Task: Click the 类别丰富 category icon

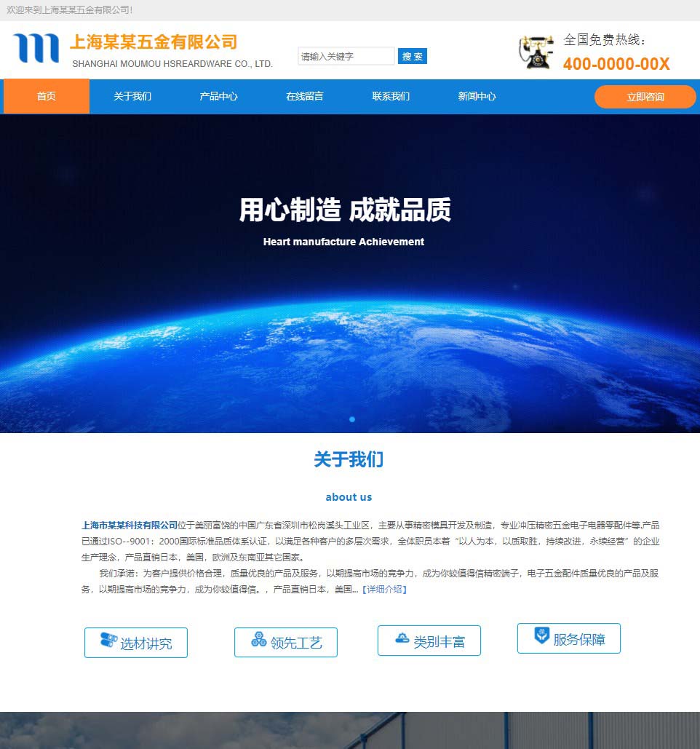Action: click(x=402, y=638)
